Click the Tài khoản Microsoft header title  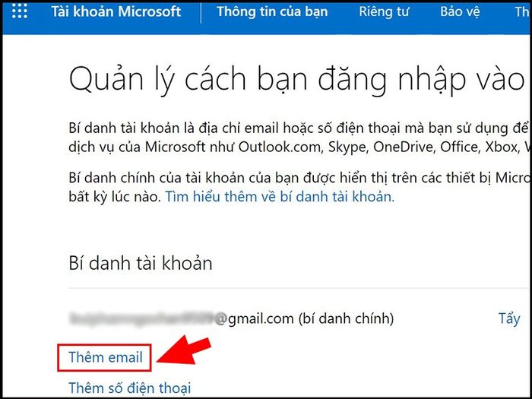[116, 11]
